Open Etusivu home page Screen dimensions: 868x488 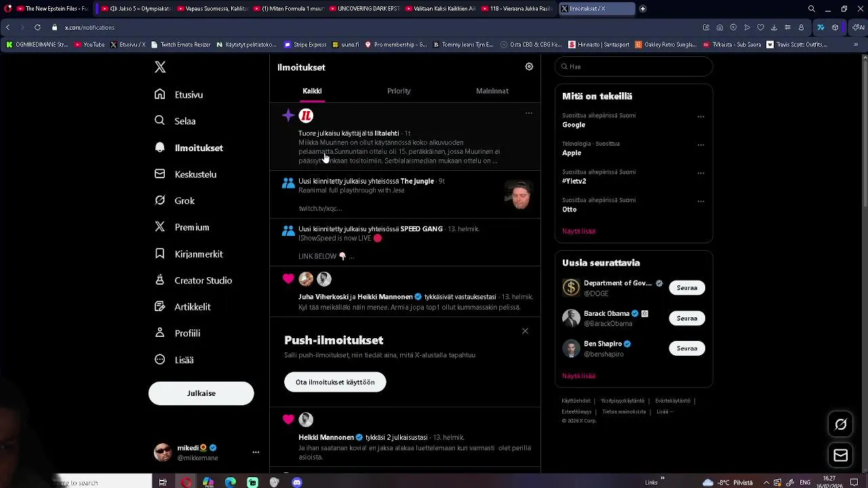point(179,94)
